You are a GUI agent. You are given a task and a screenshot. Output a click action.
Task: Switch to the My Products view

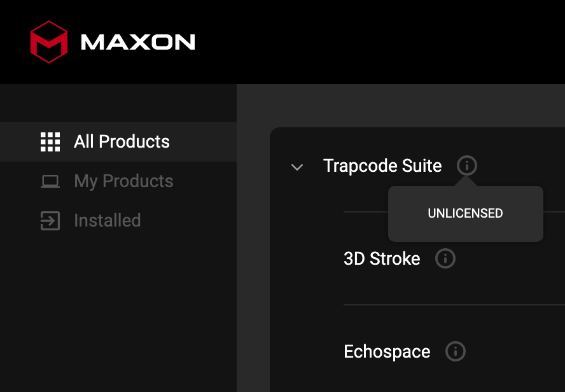(x=118, y=181)
